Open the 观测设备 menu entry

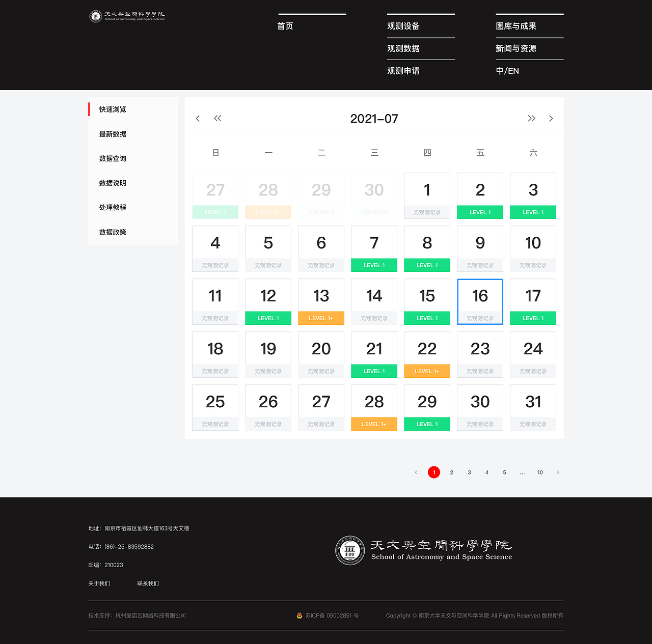403,26
